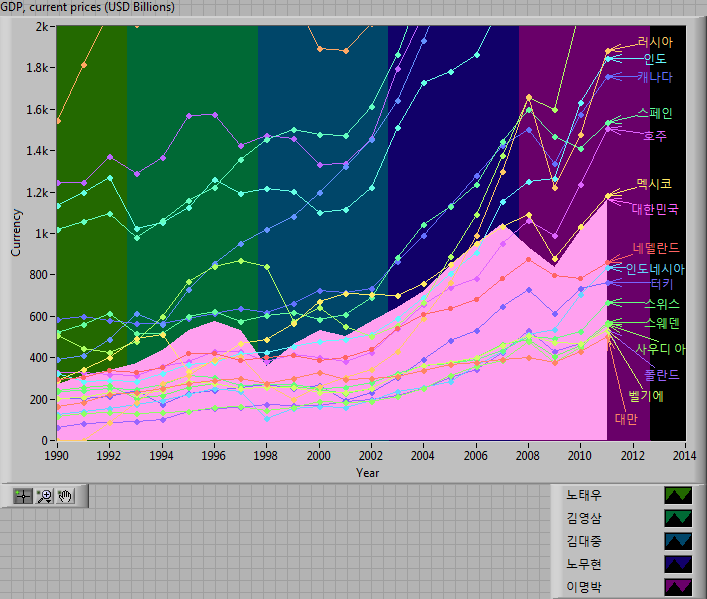
Task: Click the 2014 X-axis end value
Action: [x=684, y=456]
